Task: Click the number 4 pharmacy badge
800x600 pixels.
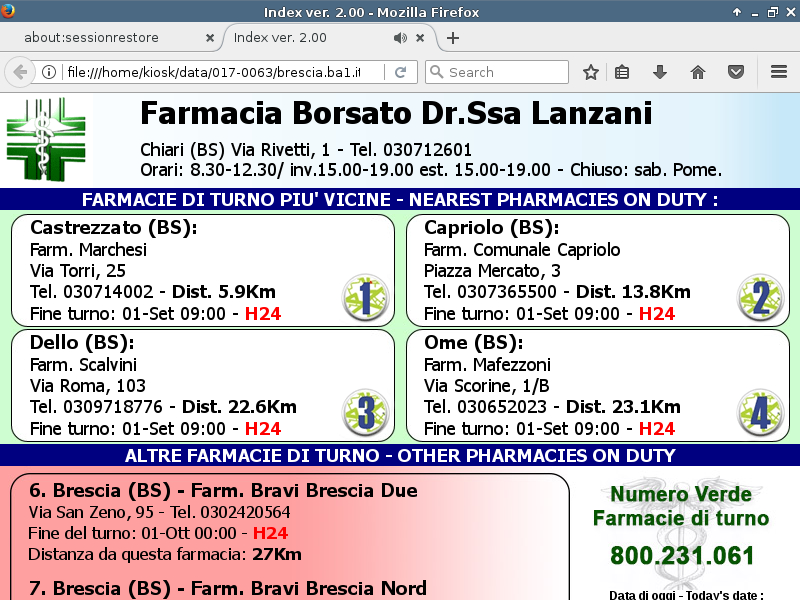Action: 760,412
